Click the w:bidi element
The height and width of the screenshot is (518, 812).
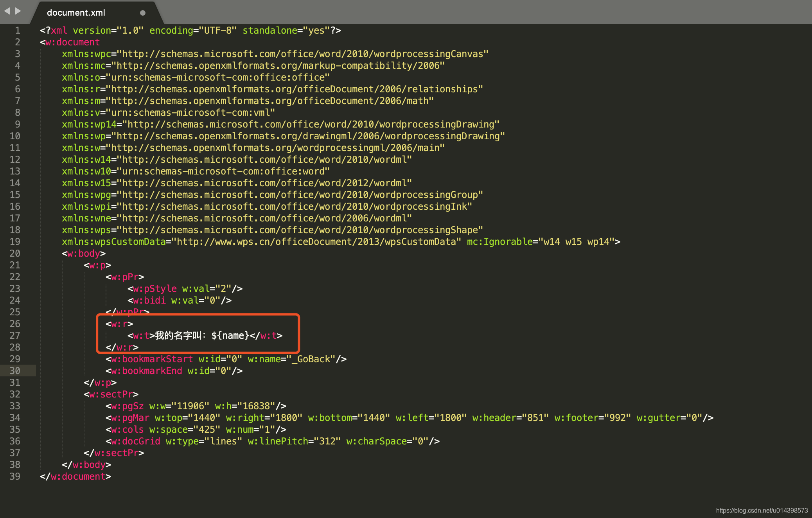180,300
